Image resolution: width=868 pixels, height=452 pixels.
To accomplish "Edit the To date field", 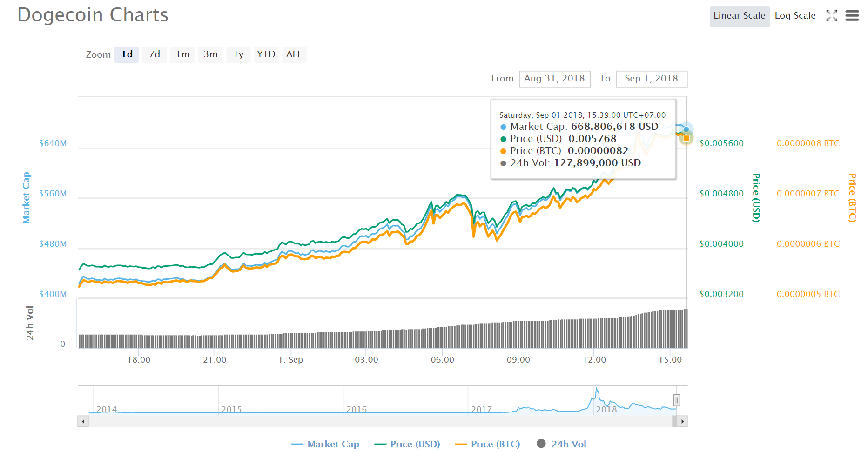I will click(x=652, y=79).
